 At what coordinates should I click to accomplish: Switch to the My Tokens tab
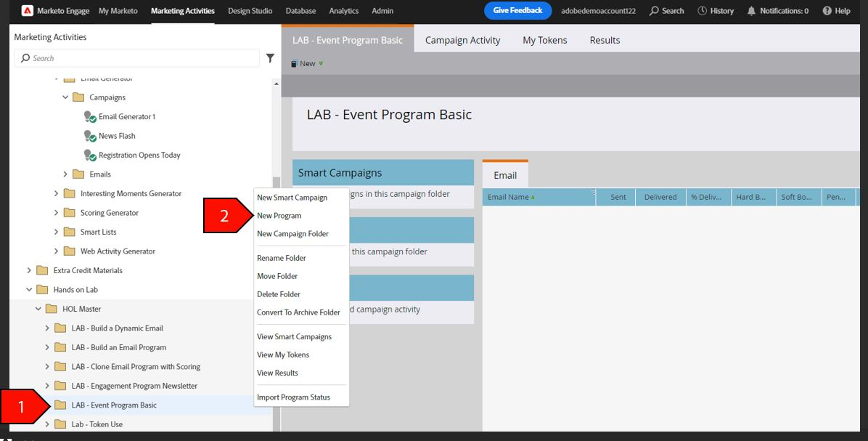click(545, 40)
